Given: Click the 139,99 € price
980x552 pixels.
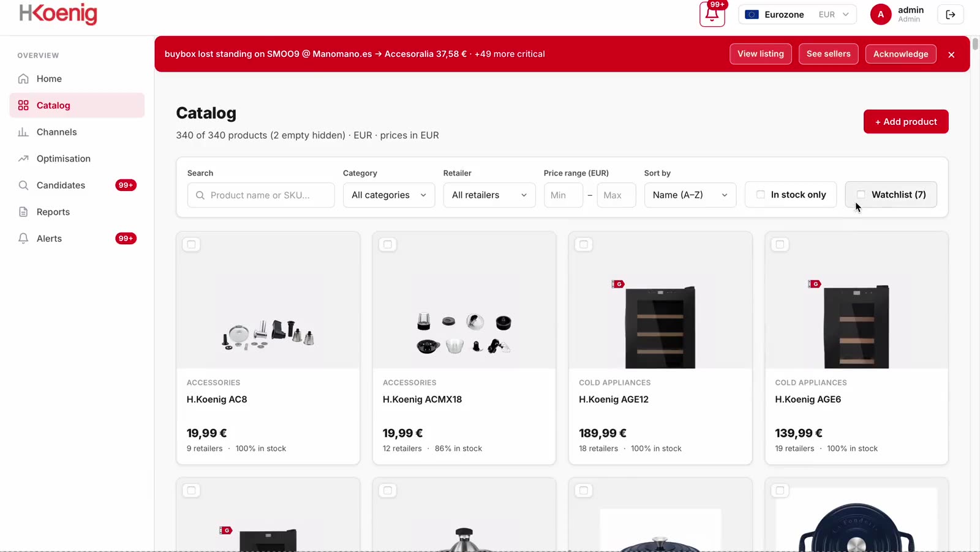Looking at the screenshot, I should click(x=799, y=433).
